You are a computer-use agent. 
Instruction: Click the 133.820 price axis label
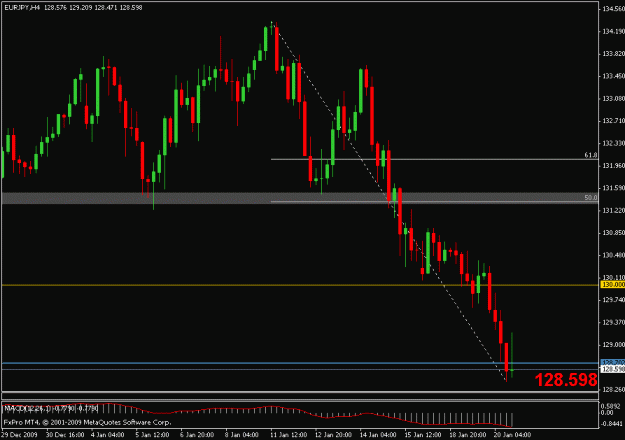(613, 53)
